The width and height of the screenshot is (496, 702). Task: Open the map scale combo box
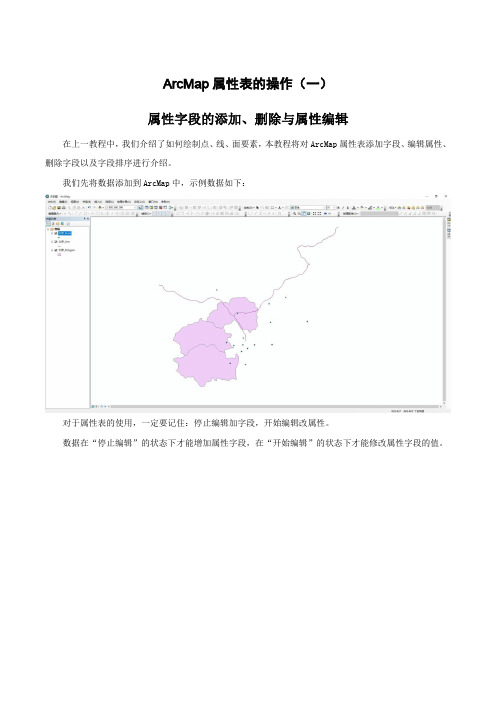coord(121,208)
